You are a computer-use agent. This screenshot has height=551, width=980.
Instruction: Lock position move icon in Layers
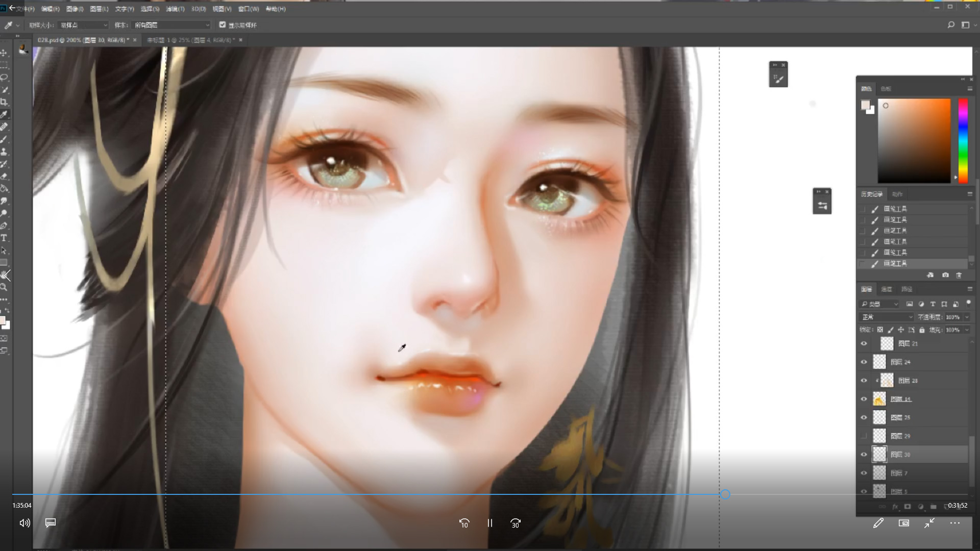coord(901,330)
